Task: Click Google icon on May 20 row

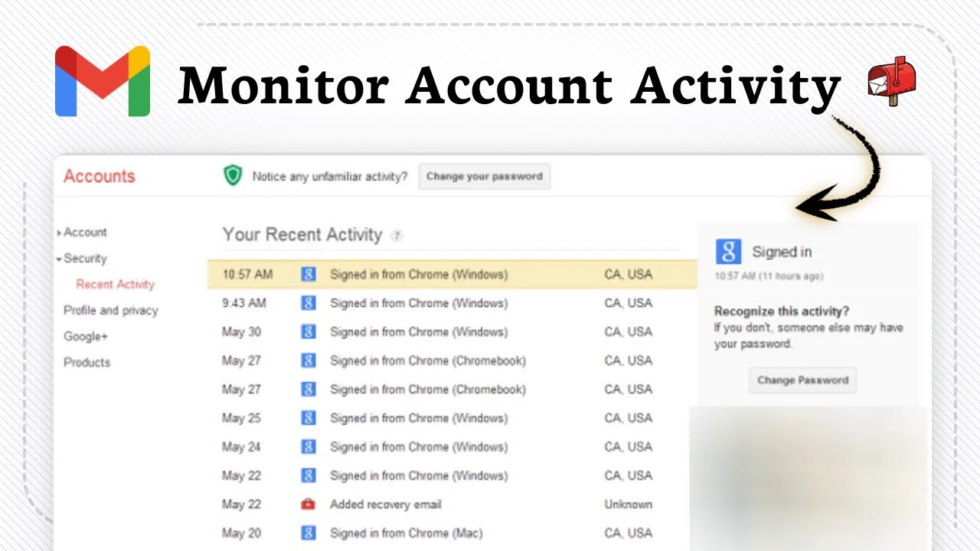Action: (x=309, y=533)
